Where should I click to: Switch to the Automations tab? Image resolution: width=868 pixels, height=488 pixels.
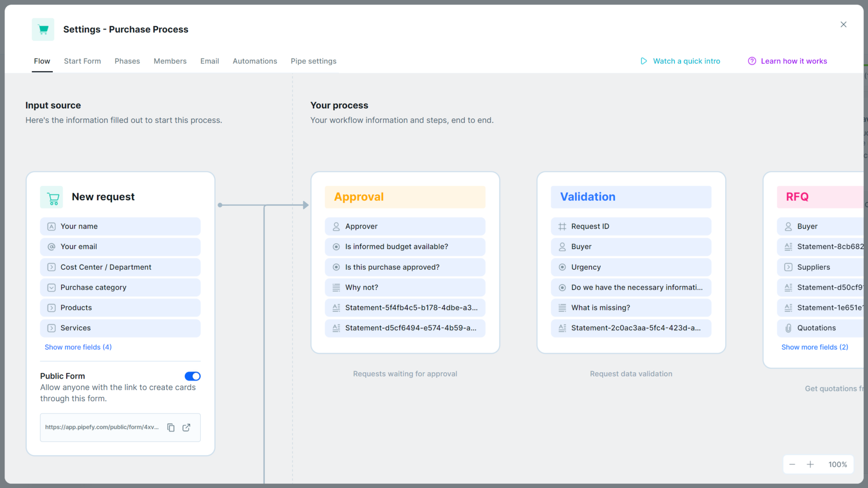(x=255, y=61)
